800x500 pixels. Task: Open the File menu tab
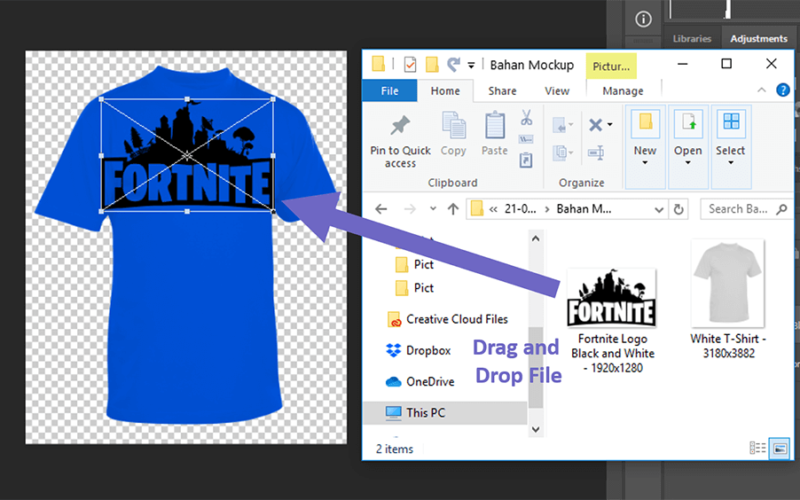point(389,91)
